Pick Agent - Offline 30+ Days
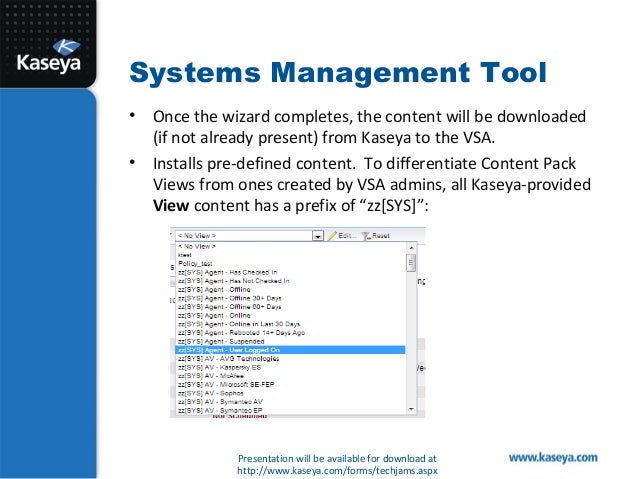The width and height of the screenshot is (638, 479). point(291,298)
